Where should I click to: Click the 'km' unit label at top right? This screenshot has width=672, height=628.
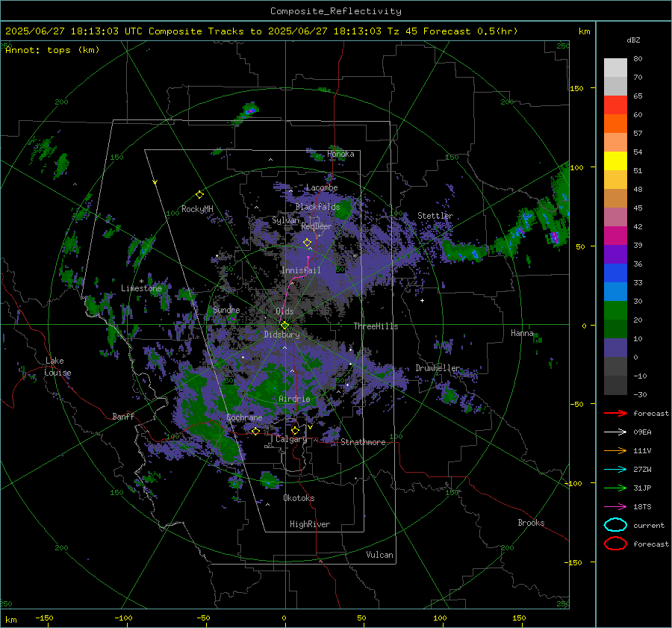tap(584, 31)
